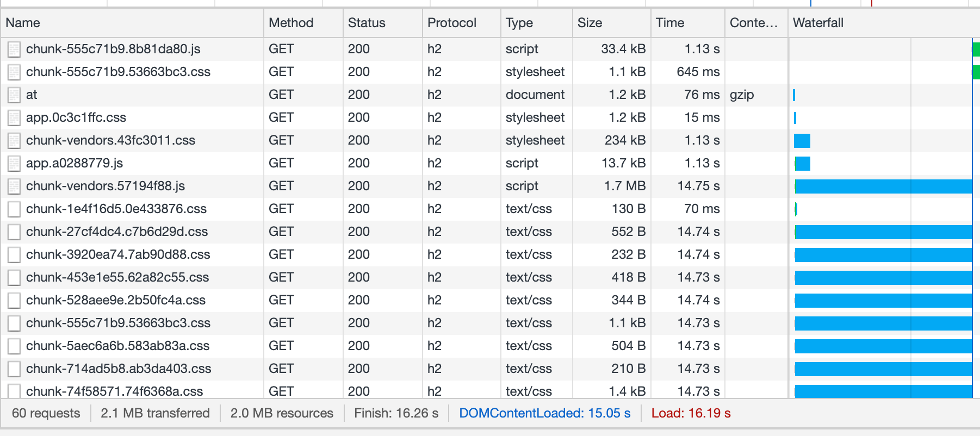Viewport: 980px width, 436px height.
Task: Select the request chunk-714ad5b8.ab3da403.css
Action: coord(119,369)
